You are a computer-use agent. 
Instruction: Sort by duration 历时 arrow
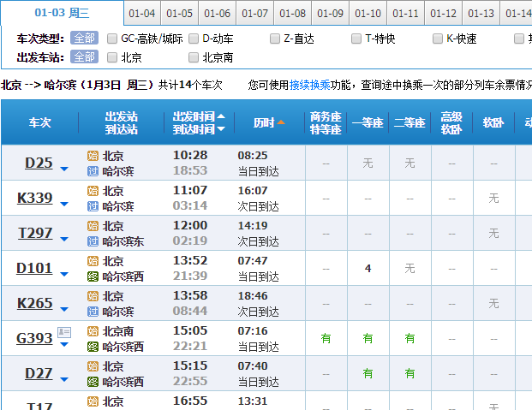(281, 122)
